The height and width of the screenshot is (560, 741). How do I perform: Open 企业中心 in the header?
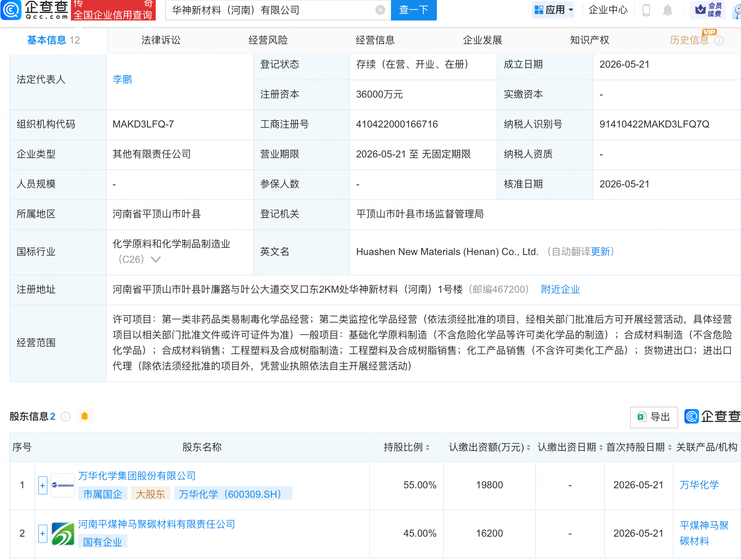[x=608, y=10]
